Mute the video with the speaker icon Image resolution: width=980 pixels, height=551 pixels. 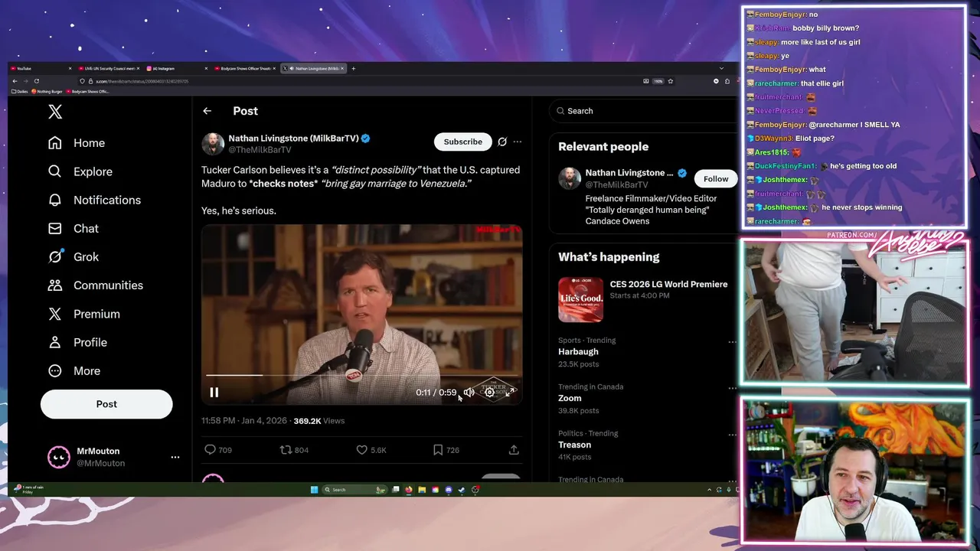pyautogui.click(x=469, y=393)
